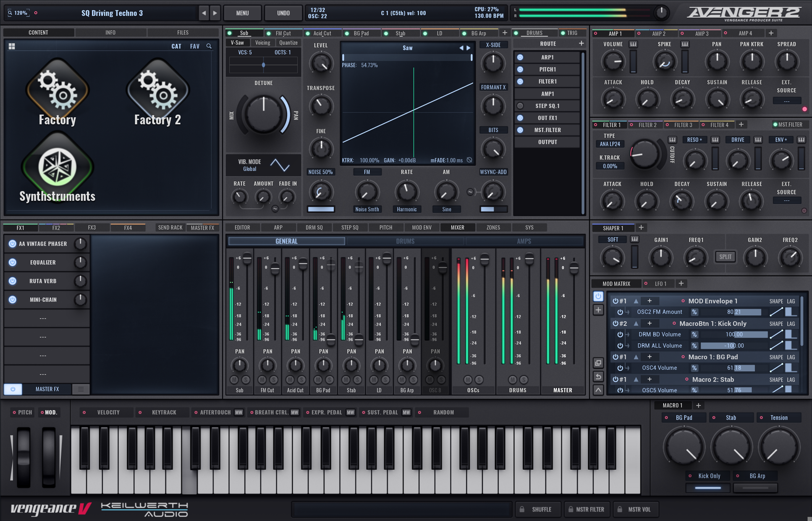Viewport: 812px width, 521px height.
Task: Open the STEP SQ tab
Action: (x=350, y=227)
